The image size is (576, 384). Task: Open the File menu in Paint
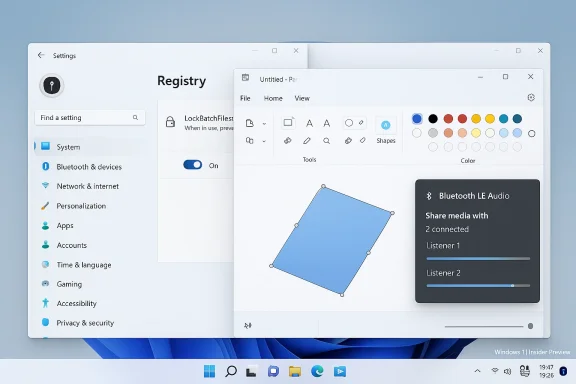[245, 98]
